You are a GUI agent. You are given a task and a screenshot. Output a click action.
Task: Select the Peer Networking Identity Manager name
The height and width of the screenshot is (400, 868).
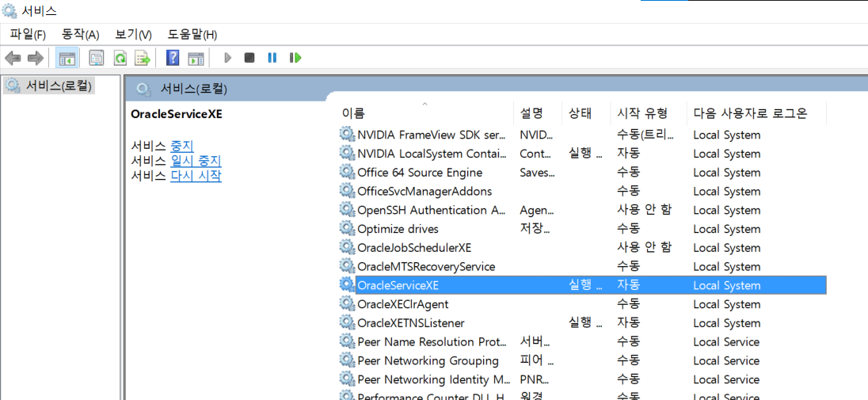point(432,379)
